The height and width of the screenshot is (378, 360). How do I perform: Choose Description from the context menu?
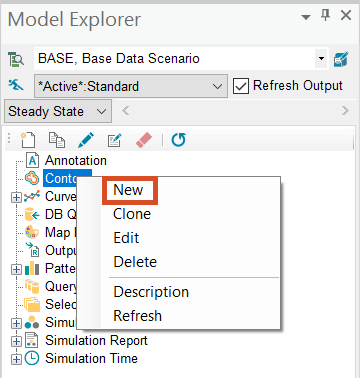[x=151, y=292]
